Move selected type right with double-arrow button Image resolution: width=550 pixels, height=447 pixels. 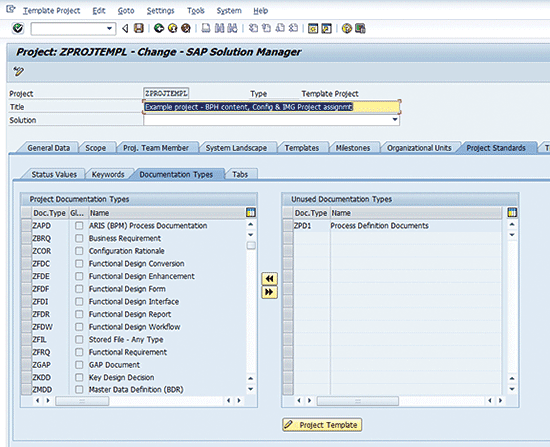tap(269, 292)
